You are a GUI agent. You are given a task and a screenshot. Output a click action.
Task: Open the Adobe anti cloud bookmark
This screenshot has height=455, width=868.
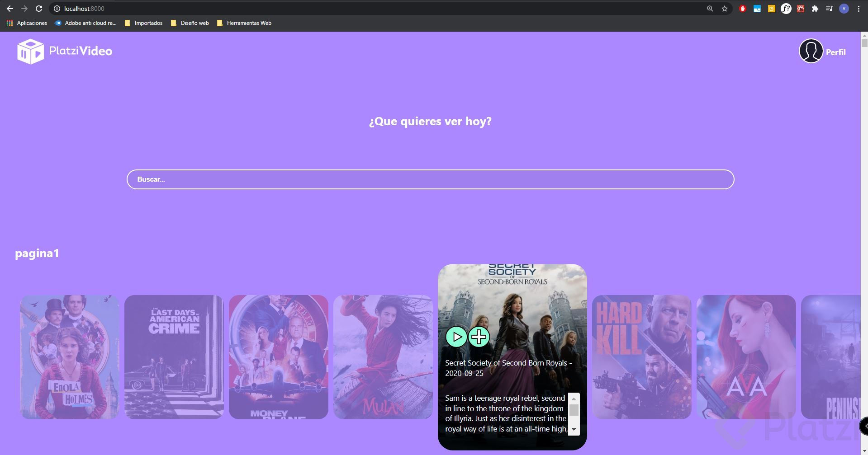tap(85, 23)
